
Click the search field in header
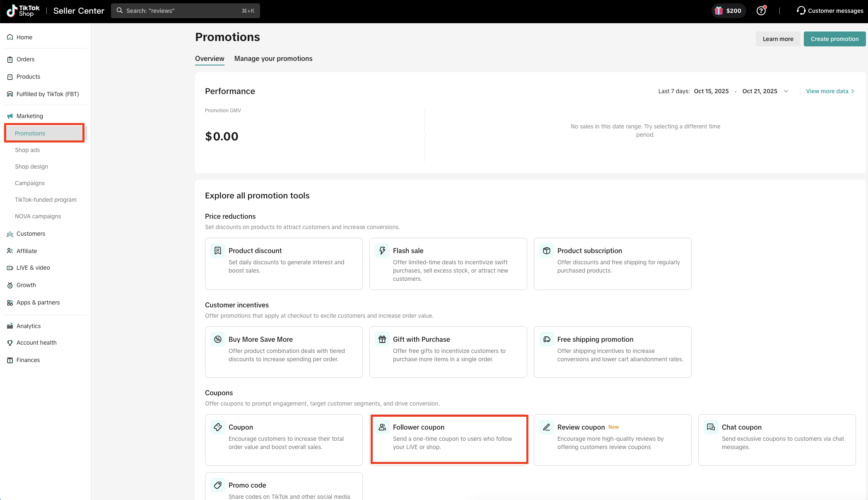(x=185, y=11)
